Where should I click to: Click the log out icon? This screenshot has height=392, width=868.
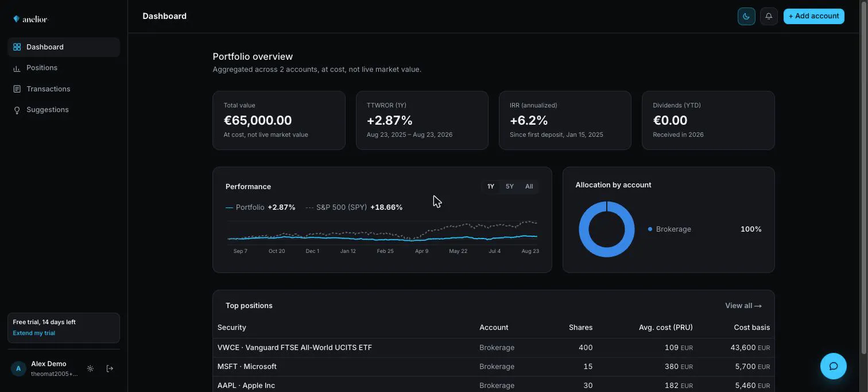point(110,368)
